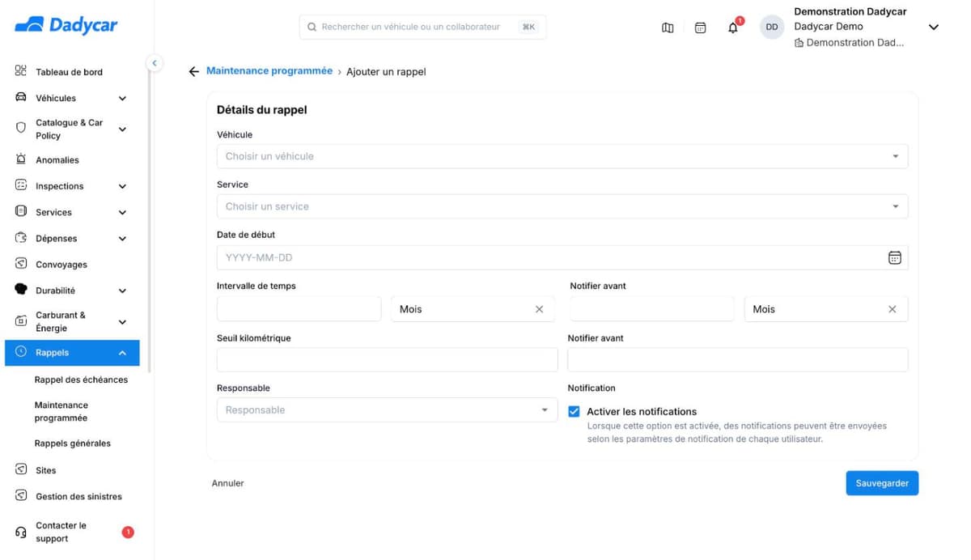Open Maintenance programmée breadcrumb link
The height and width of the screenshot is (560, 971).
click(x=269, y=71)
